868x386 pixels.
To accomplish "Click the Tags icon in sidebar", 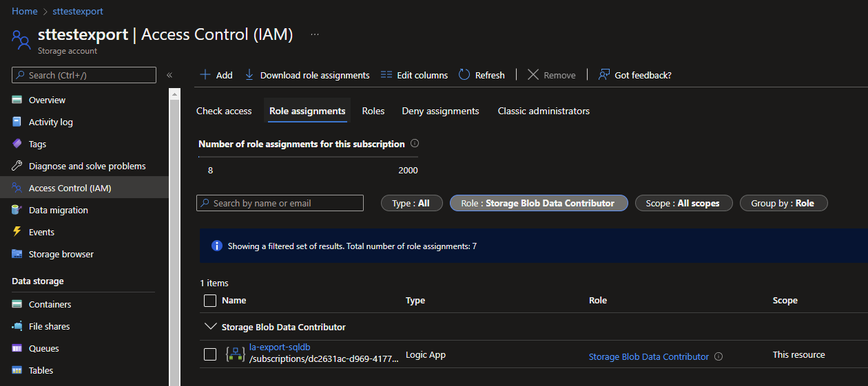I will pyautogui.click(x=17, y=144).
